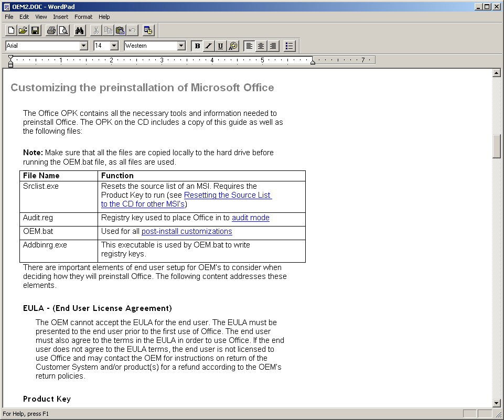Screen dimensions: 504x420
Task: Maximize the WordPad window
Action: tap(487, 6)
